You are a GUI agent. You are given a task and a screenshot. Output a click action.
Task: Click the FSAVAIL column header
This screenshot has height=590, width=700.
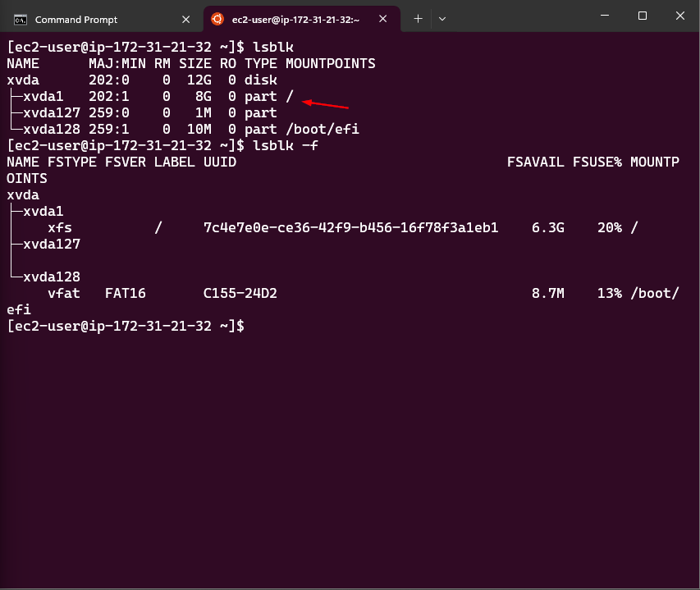[535, 162]
